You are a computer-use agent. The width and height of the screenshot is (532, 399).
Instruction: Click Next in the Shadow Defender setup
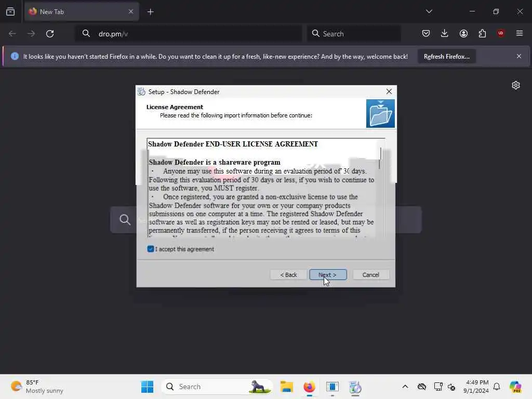[328, 274]
